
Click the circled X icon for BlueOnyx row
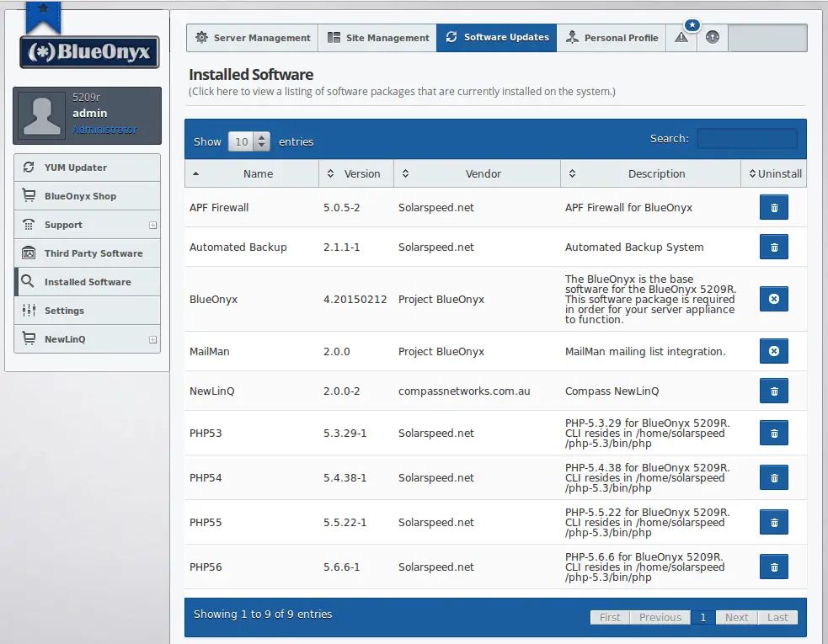click(x=773, y=300)
